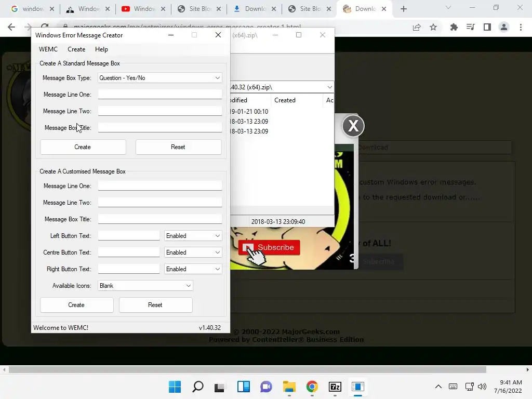Open WEMC app taskbar icon
This screenshot has width=532, height=399.
pos(357,387)
